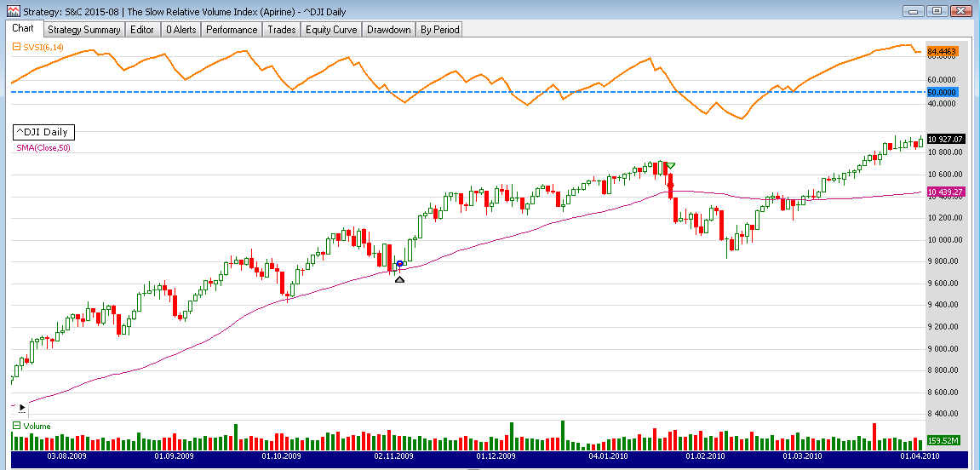Open the 0 Alerts tab
The width and height of the screenshot is (980, 470).
pyautogui.click(x=181, y=30)
